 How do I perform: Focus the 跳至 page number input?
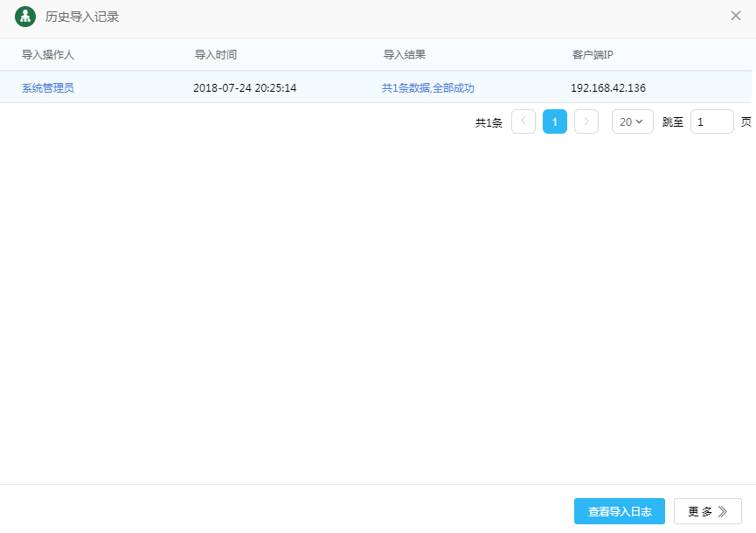coord(711,121)
